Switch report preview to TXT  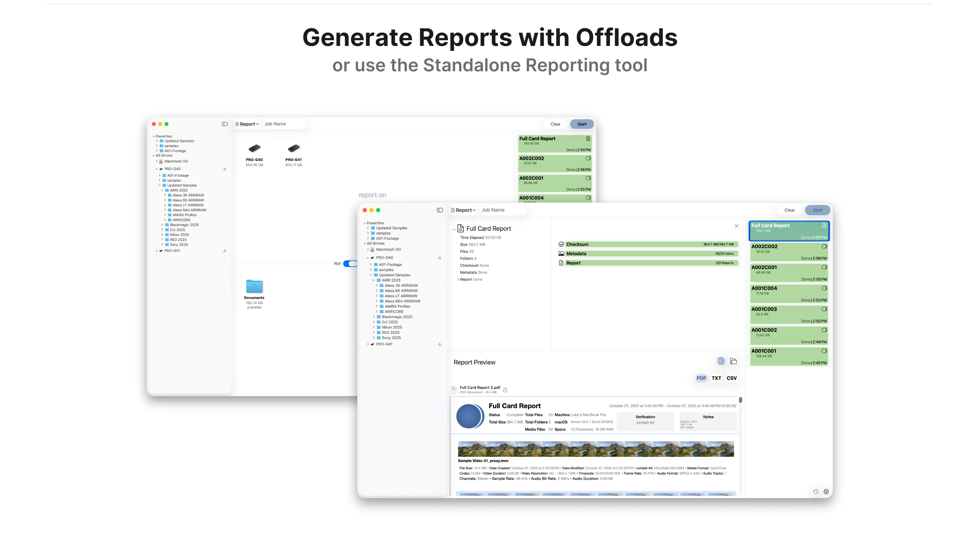pos(716,378)
